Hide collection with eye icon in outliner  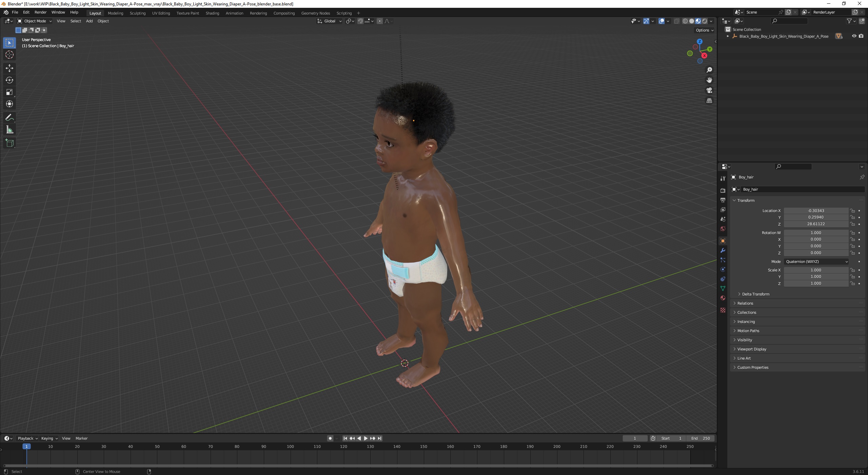[x=854, y=36]
